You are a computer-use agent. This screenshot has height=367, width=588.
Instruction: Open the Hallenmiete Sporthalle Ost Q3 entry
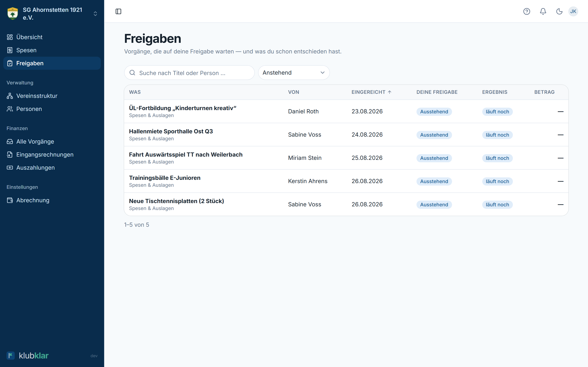[x=346, y=135]
